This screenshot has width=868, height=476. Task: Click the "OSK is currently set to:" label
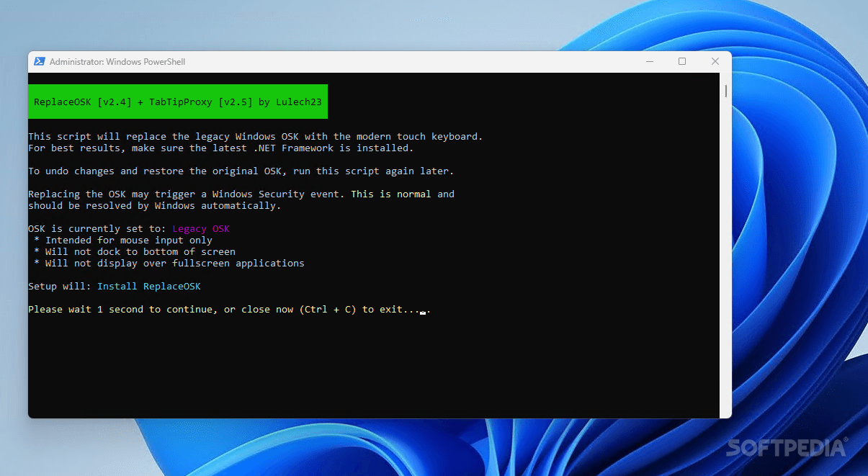[97, 229]
